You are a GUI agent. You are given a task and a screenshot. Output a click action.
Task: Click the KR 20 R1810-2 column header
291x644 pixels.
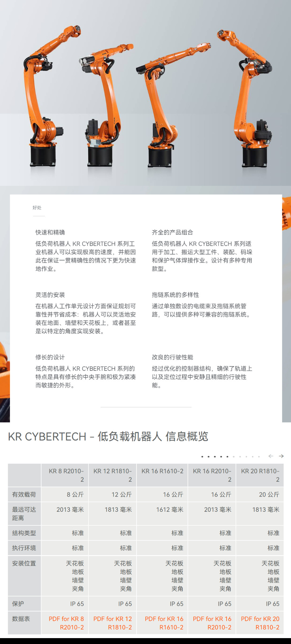click(260, 475)
